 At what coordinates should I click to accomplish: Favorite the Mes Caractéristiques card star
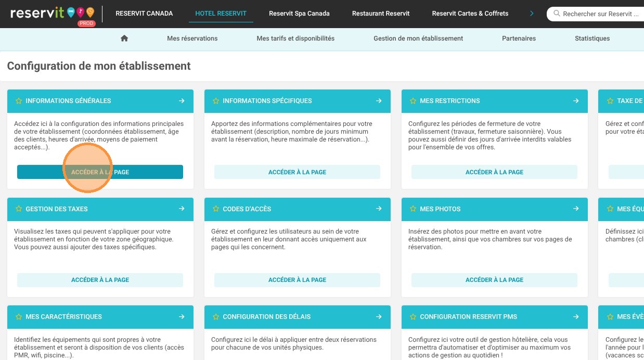coord(19,317)
